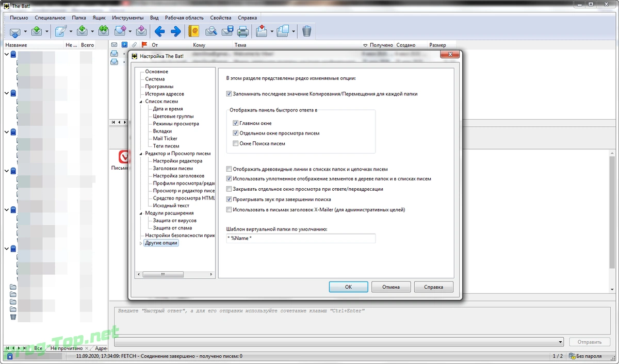Click the Create new message pen icon
619x364 pixels.
point(61,32)
